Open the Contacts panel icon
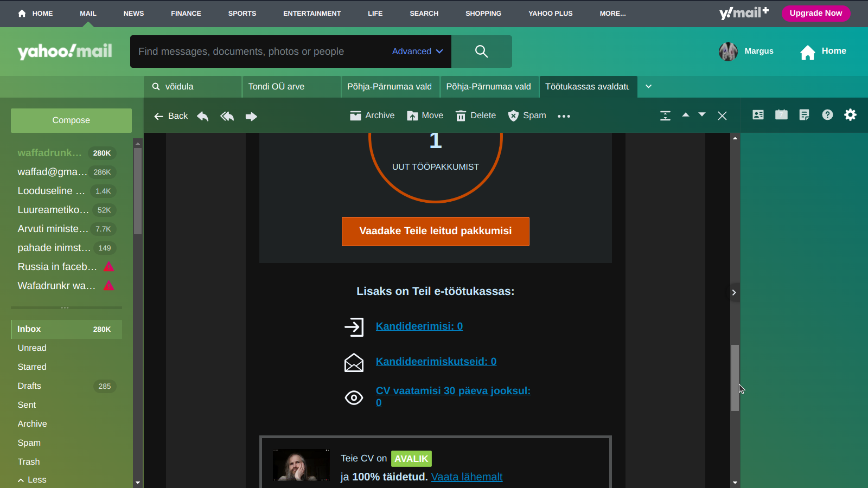 [758, 114]
